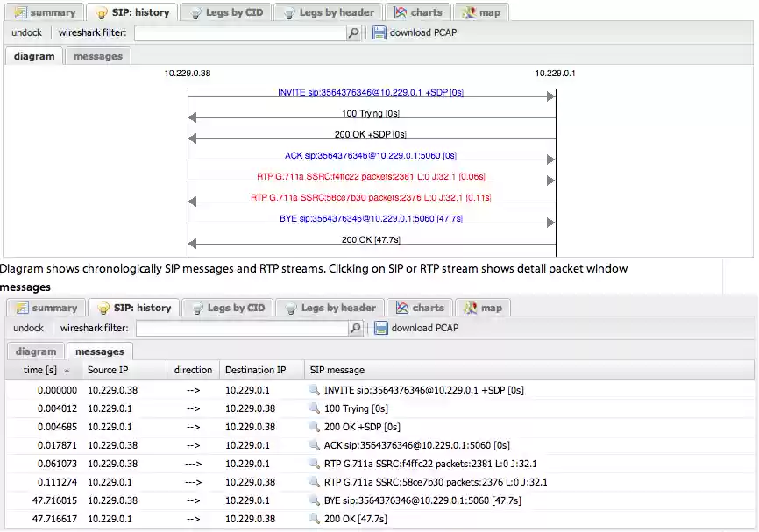759x532 pixels.
Task: Click magnifier icon beside BYE message row
Action: pyautogui.click(x=314, y=500)
